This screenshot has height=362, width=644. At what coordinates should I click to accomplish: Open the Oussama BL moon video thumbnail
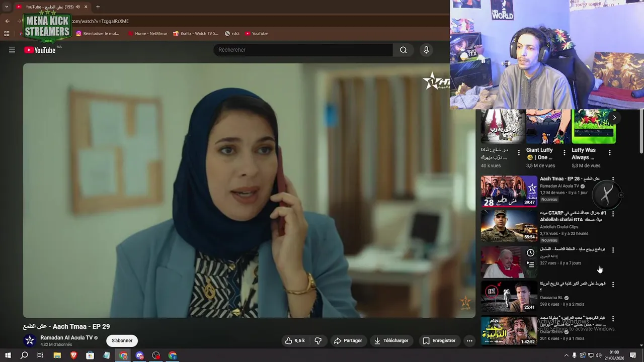point(509,296)
